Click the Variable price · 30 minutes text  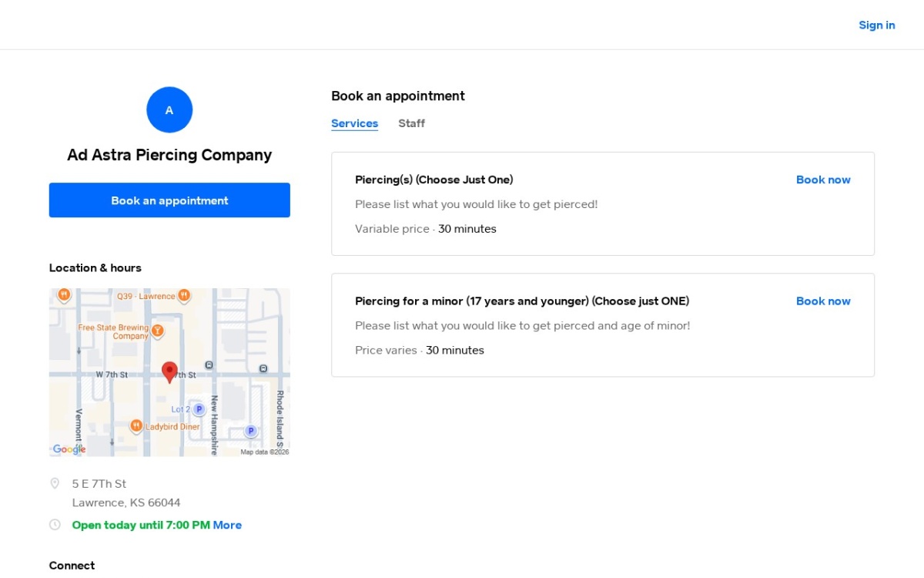pyautogui.click(x=426, y=229)
